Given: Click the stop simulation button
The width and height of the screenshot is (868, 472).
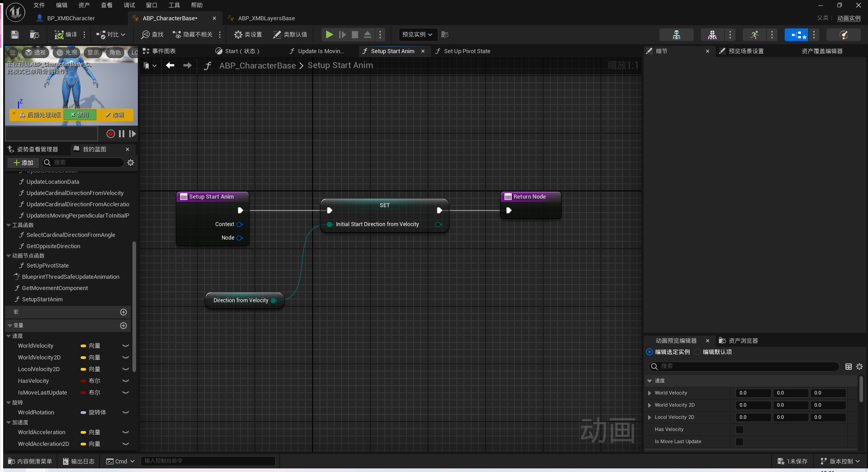Looking at the screenshot, I should coord(355,35).
